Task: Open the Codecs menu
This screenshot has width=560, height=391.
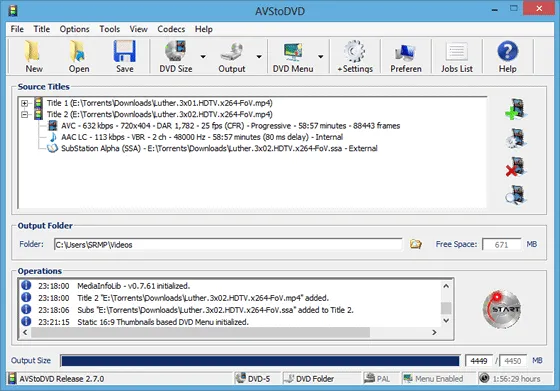Action: pos(171,29)
